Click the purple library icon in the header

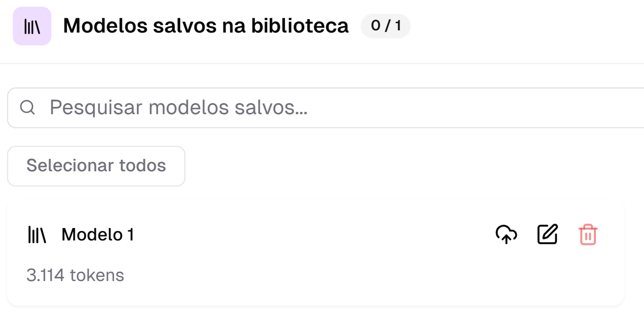tap(32, 26)
